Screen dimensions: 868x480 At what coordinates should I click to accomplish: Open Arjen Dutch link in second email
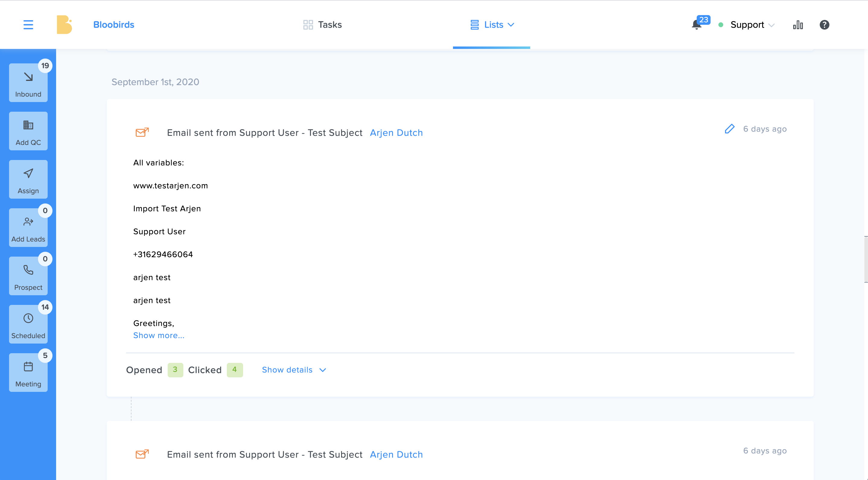pos(396,454)
